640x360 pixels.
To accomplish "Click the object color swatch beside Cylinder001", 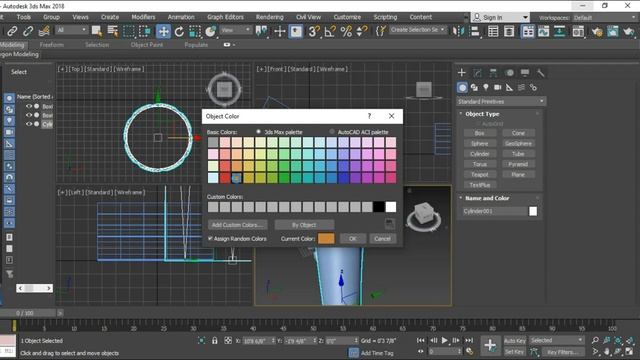I will (x=533, y=211).
